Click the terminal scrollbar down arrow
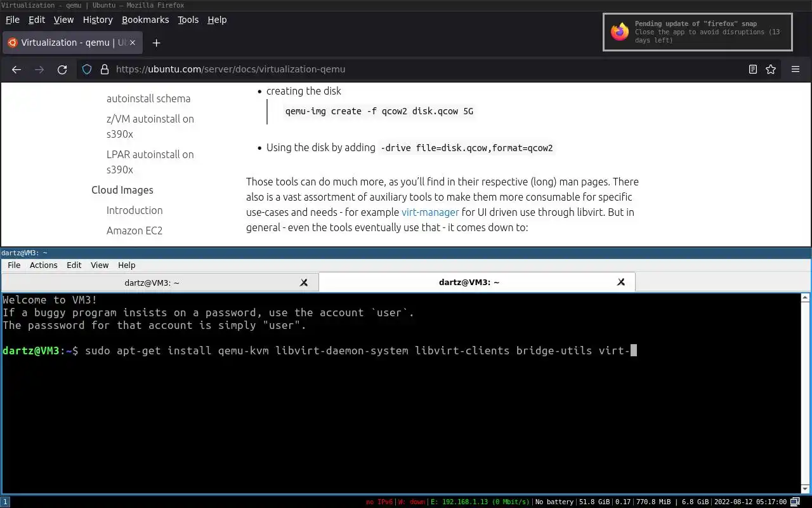The image size is (812, 508). (x=806, y=490)
